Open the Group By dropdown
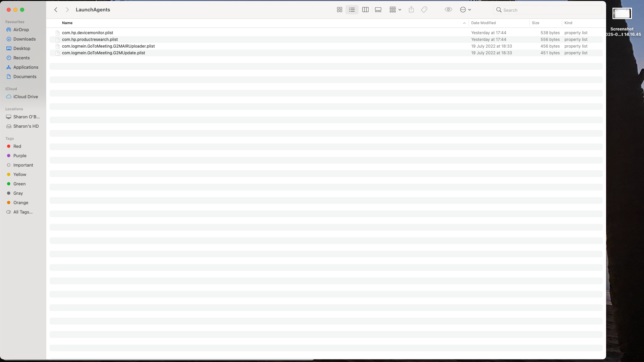644x362 pixels. point(395,10)
